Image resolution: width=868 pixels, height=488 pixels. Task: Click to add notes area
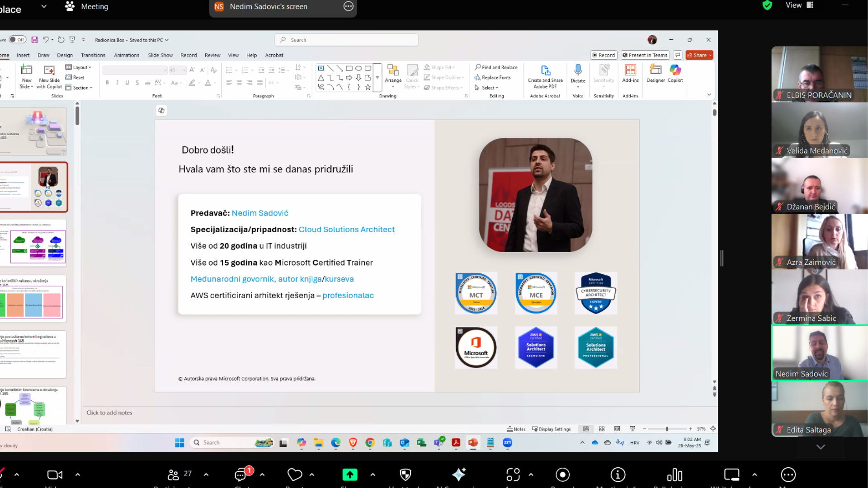click(x=109, y=413)
